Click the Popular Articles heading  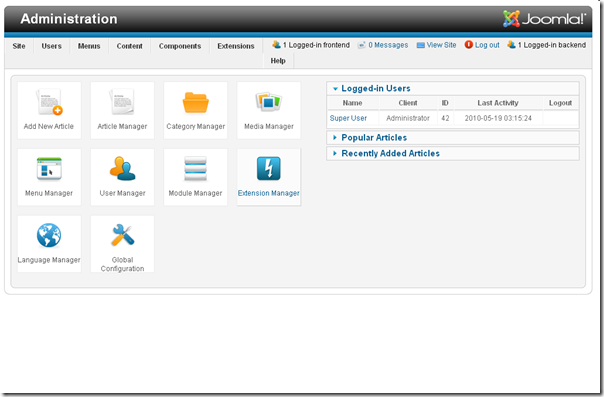click(374, 137)
